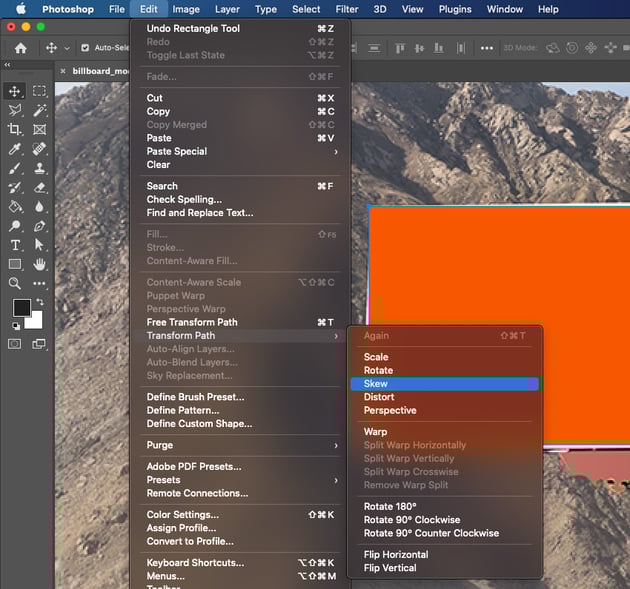
Task: Open the foreground color swatch
Action: pyautogui.click(x=21, y=308)
